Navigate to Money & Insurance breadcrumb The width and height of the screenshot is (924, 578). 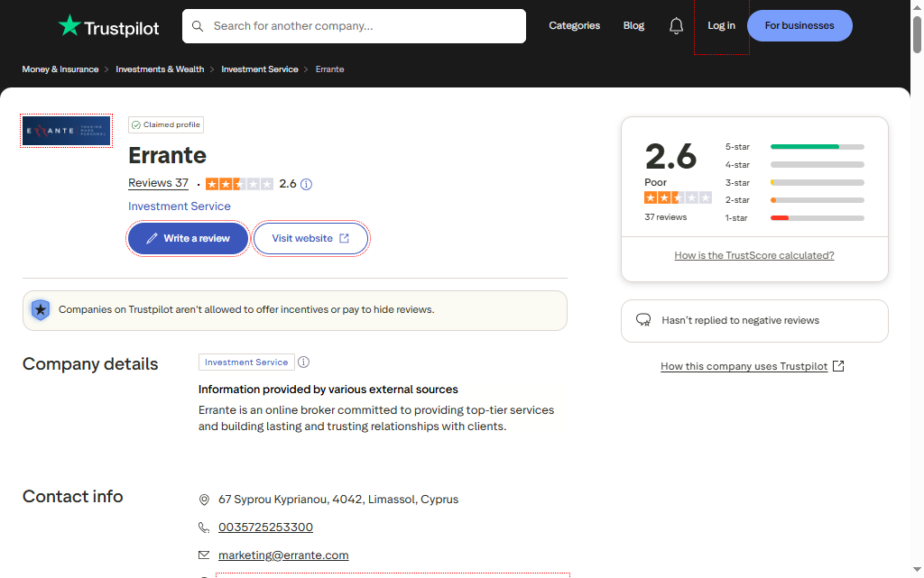coord(60,69)
